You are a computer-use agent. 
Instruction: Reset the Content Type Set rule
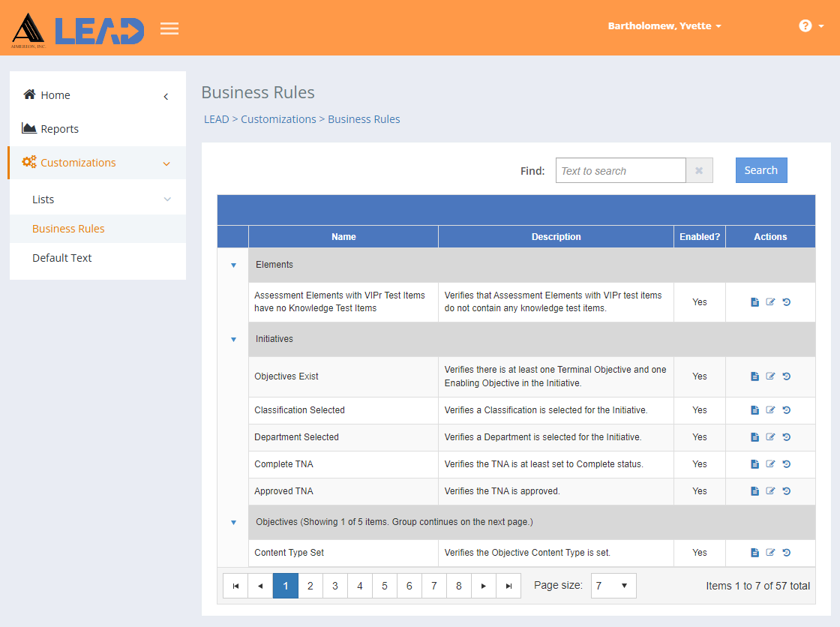click(787, 553)
